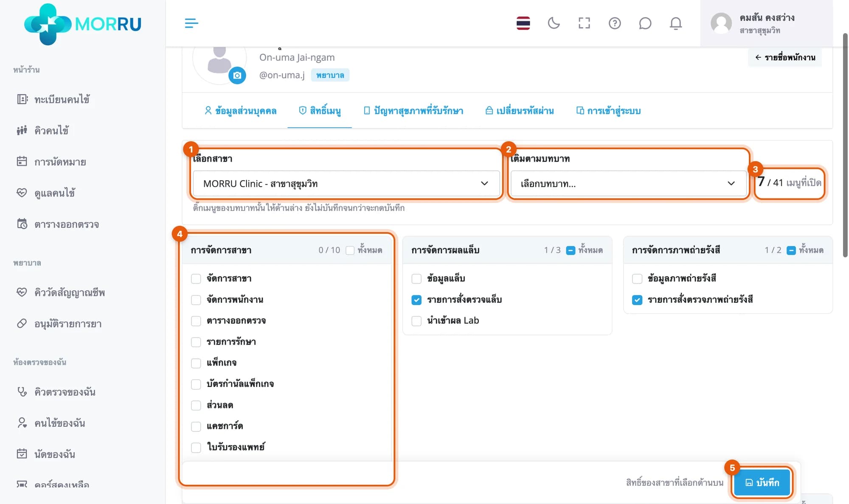Switch to ข้อมูลส่วนบุคคล tab
Image resolution: width=849 pixels, height=504 pixels.
pyautogui.click(x=240, y=111)
